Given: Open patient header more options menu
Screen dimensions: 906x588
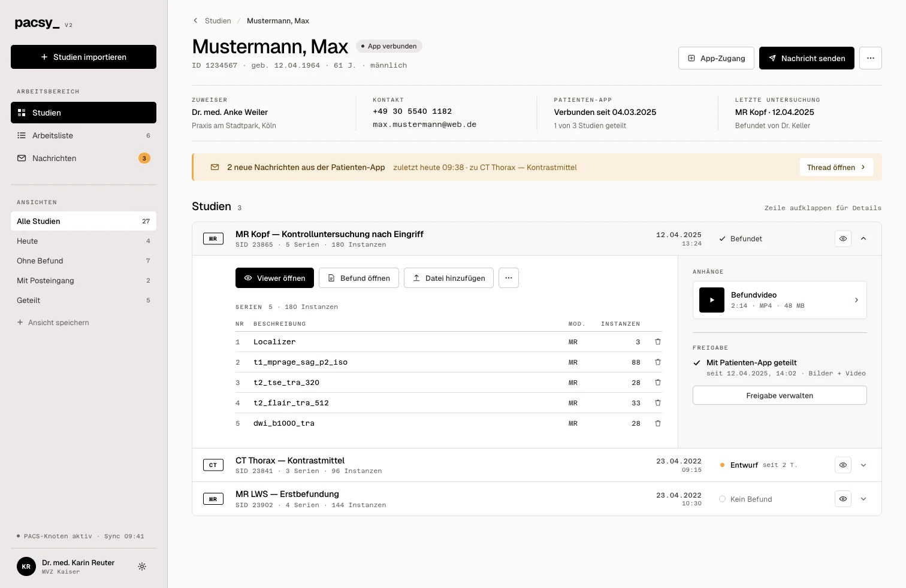Looking at the screenshot, I should tap(871, 58).
